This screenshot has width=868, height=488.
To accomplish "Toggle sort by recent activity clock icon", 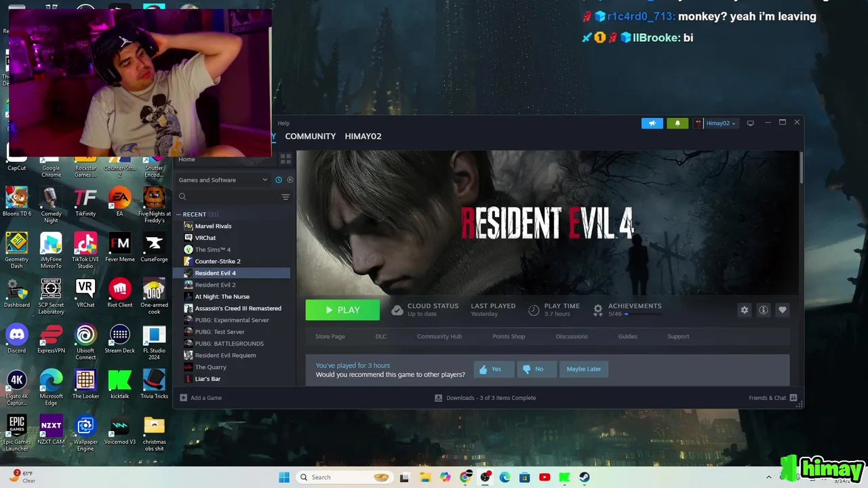I will [x=278, y=180].
